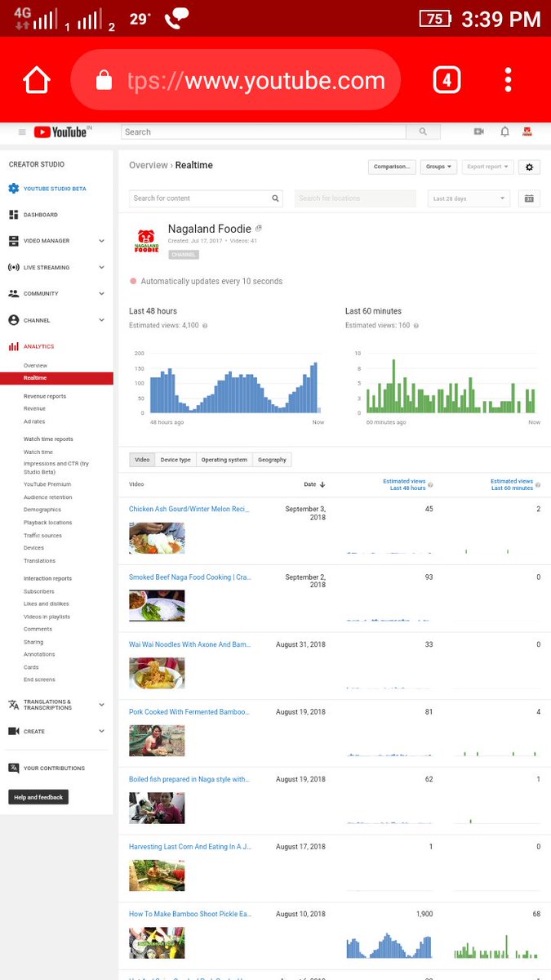This screenshot has width=551, height=980.
Task: Switch to the Geography tab
Action: click(272, 460)
